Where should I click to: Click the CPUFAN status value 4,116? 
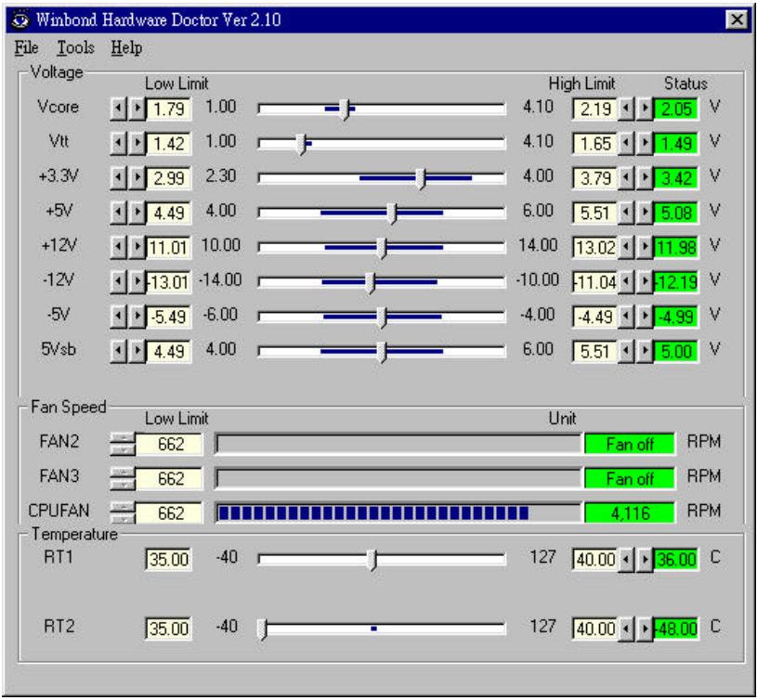[x=630, y=513]
